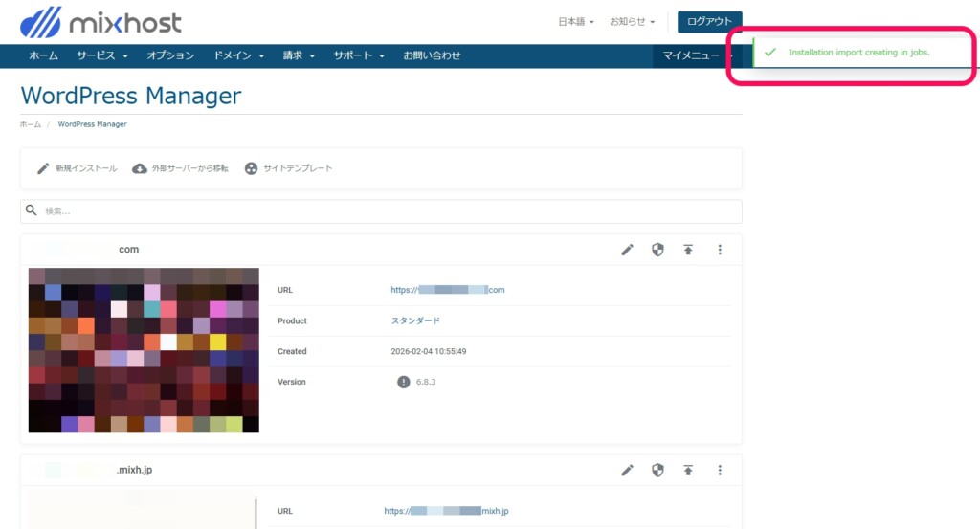
Task: Click ホーム breadcrumb link
Action: [x=30, y=124]
